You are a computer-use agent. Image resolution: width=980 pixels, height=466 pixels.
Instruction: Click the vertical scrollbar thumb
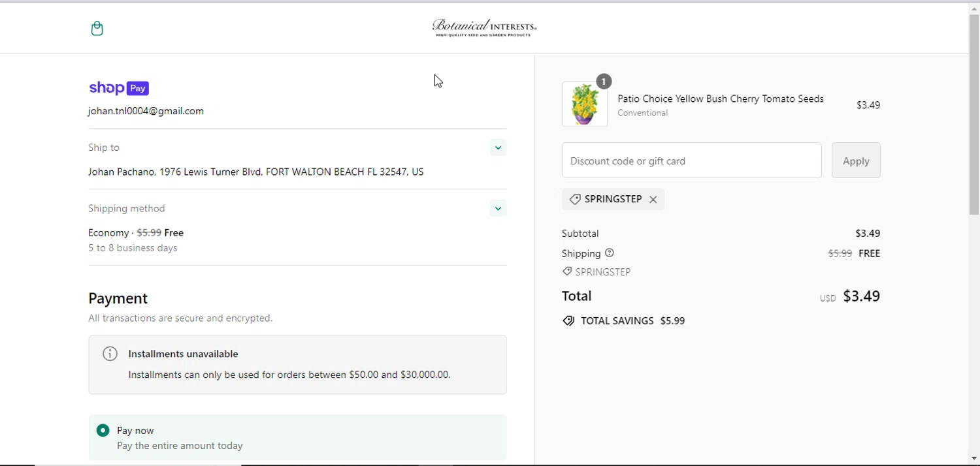click(x=974, y=115)
